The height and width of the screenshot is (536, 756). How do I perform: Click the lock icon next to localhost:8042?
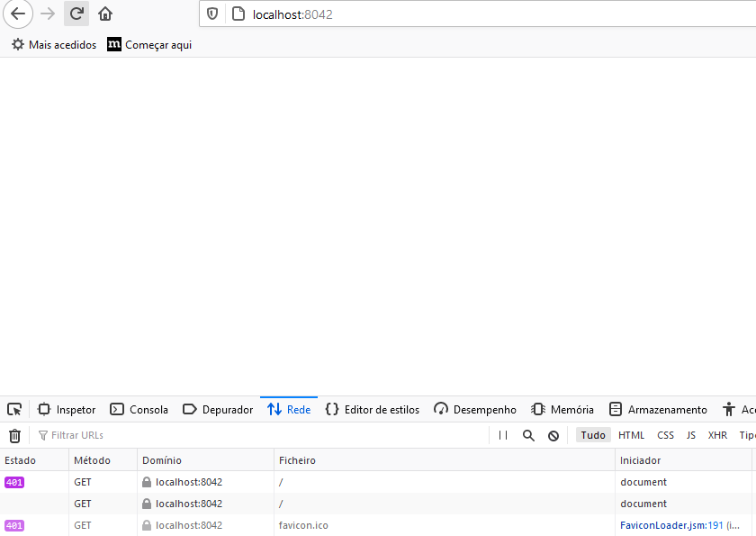tap(146, 482)
